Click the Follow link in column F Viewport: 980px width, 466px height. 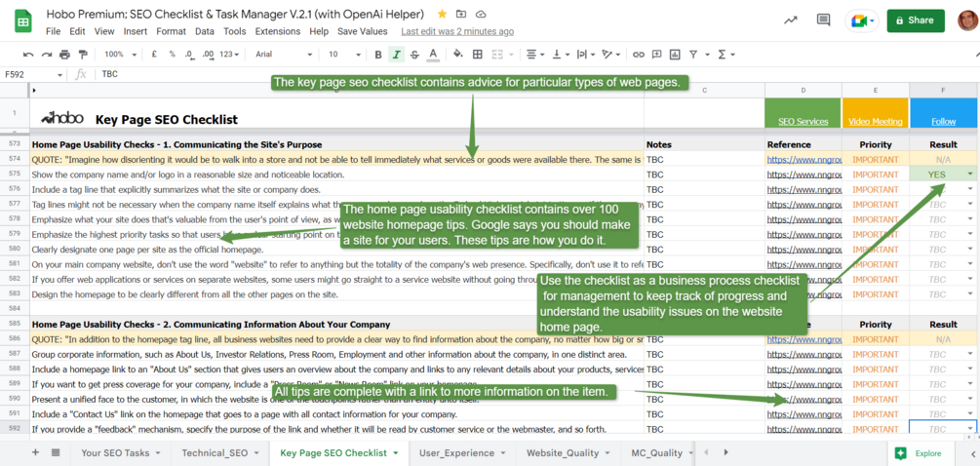(943, 122)
